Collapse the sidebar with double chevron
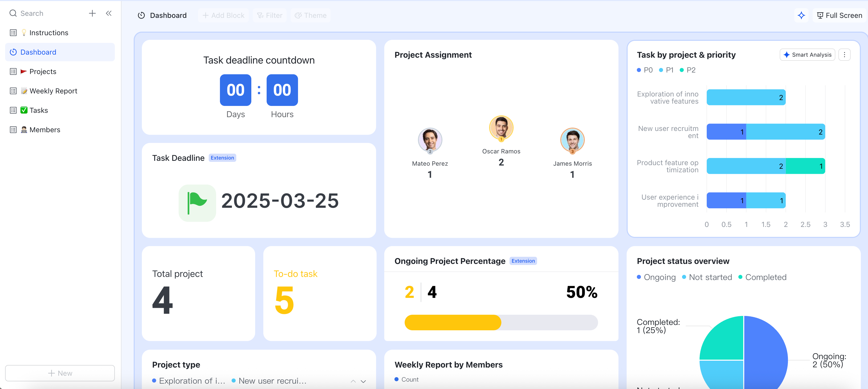 tap(108, 13)
